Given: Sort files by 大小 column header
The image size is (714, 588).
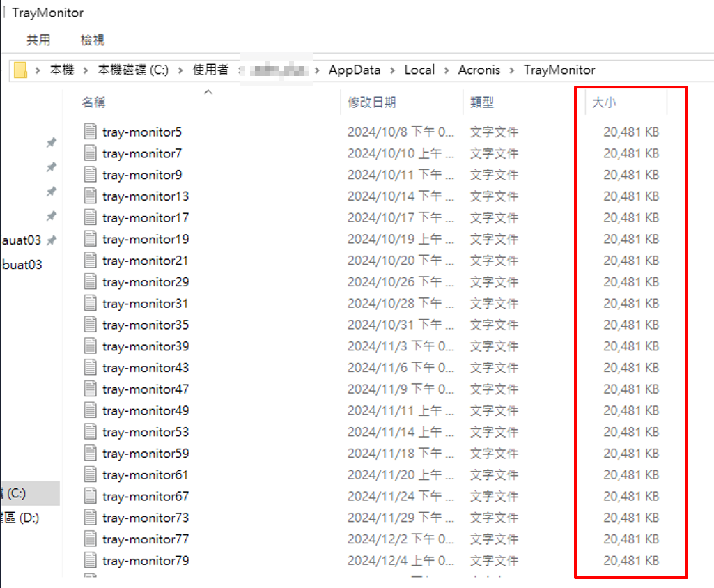Looking at the screenshot, I should tap(604, 102).
